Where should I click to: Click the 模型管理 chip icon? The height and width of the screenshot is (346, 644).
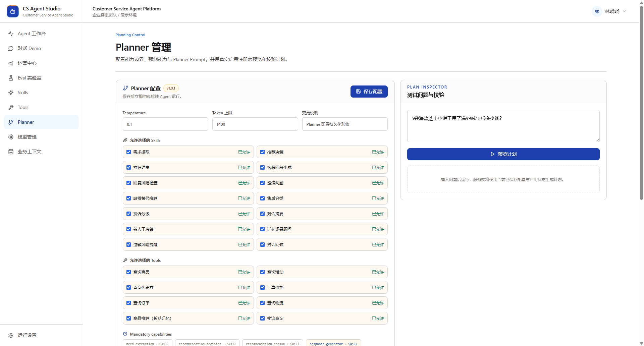pyautogui.click(x=11, y=137)
